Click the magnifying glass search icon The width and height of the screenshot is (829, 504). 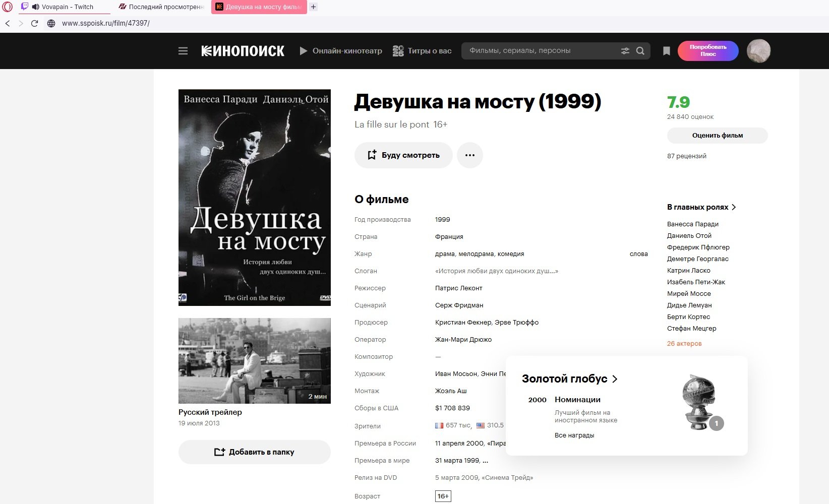point(640,51)
